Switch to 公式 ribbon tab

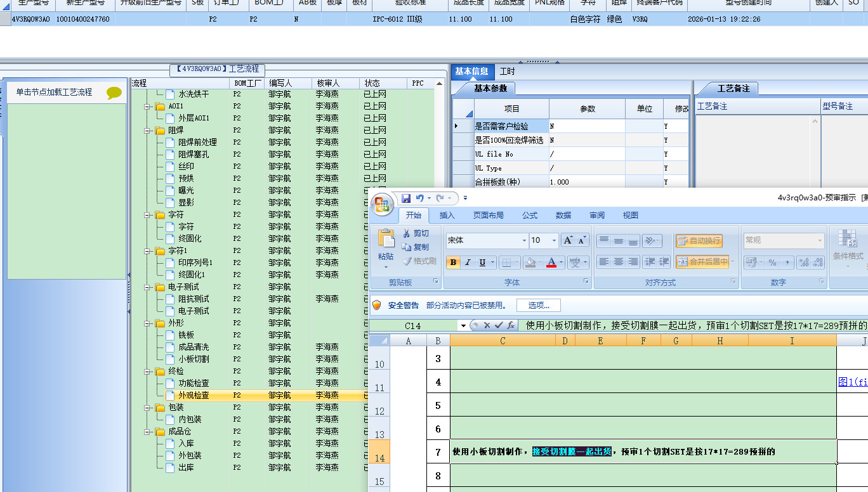tap(530, 216)
